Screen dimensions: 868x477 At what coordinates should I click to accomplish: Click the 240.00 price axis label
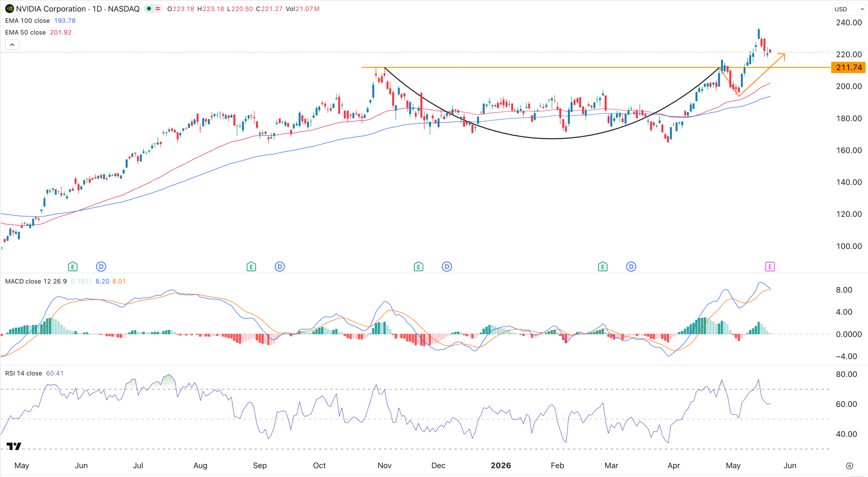tap(849, 23)
